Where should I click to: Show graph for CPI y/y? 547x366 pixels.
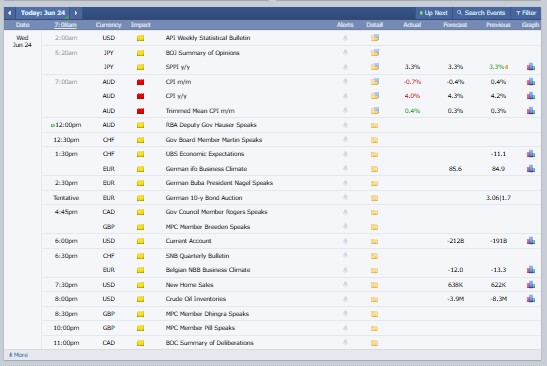pyautogui.click(x=531, y=95)
